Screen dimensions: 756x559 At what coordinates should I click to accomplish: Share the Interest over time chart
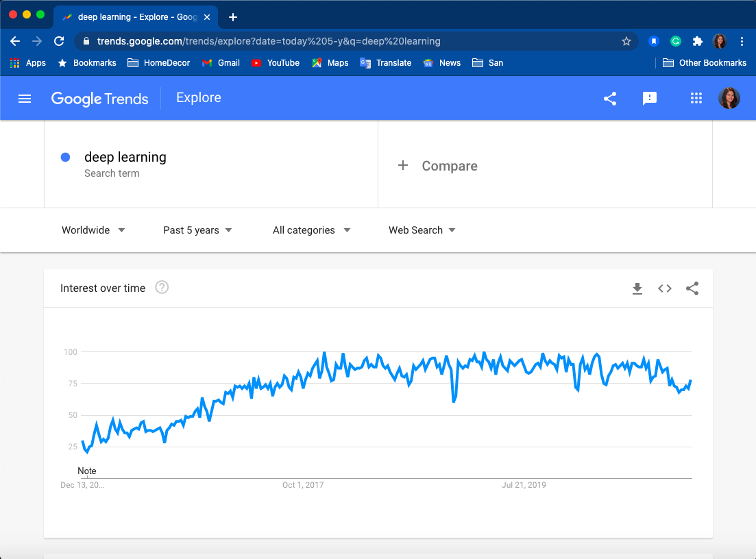click(x=692, y=288)
